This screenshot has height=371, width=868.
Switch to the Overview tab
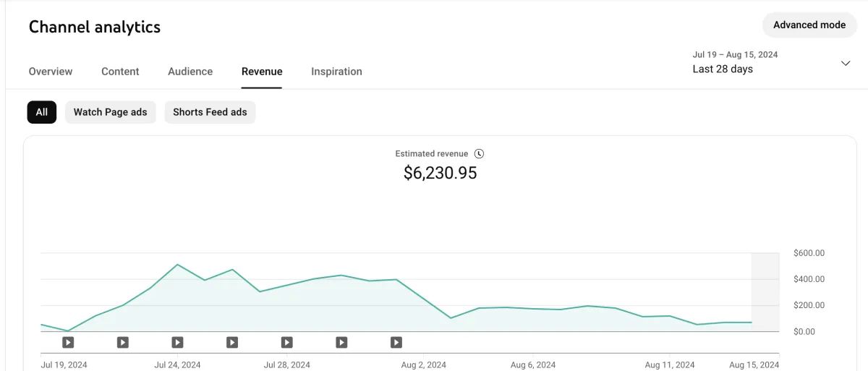coord(51,72)
